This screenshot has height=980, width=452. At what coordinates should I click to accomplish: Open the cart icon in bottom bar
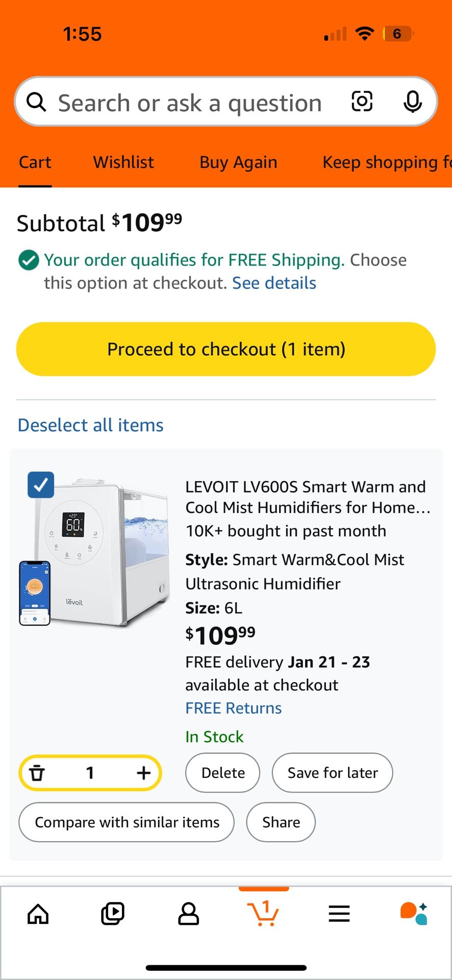coord(263,914)
